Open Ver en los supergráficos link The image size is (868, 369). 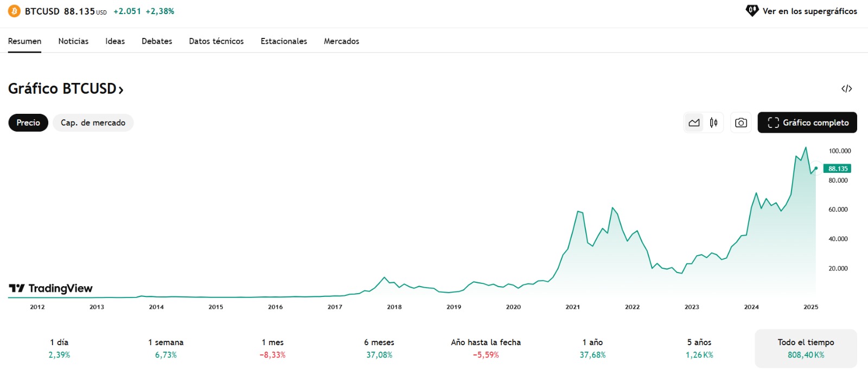pyautogui.click(x=809, y=11)
